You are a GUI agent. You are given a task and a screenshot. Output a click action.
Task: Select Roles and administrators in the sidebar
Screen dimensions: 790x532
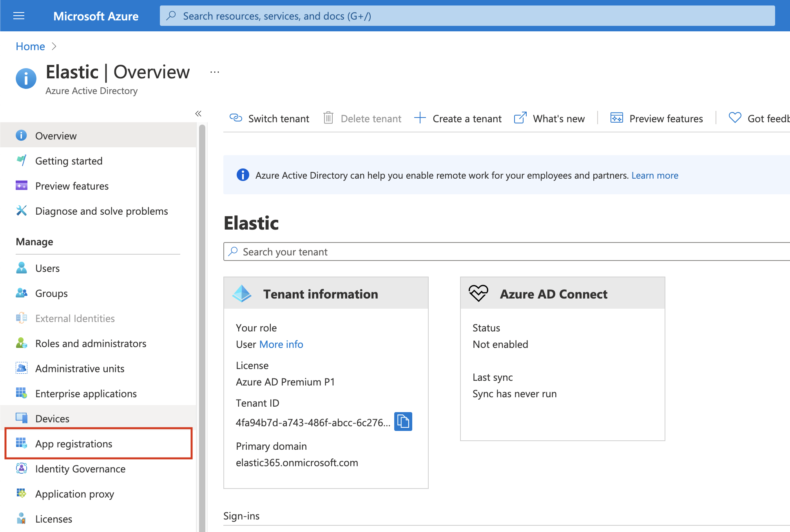pos(91,344)
